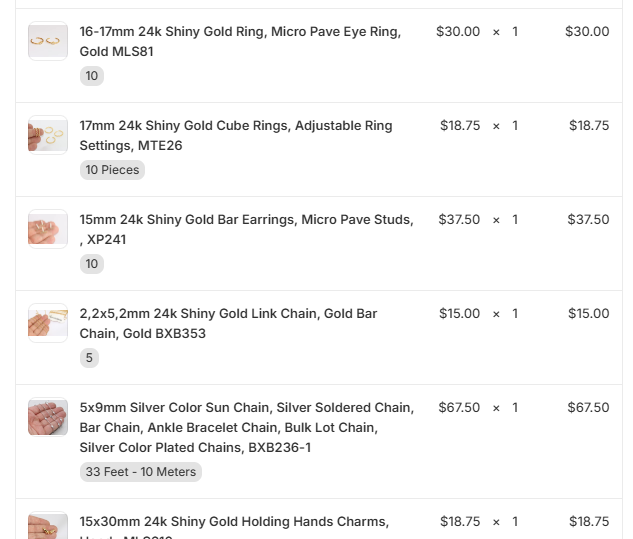Click the "10" badge under Micro Pave Eye Ring
This screenshot has width=633, height=539.
point(92,76)
